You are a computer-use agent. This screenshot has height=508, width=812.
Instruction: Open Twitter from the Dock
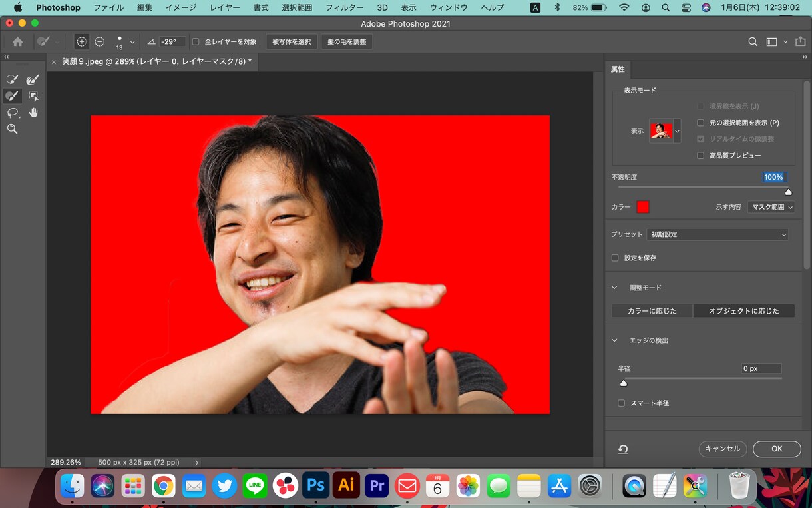pyautogui.click(x=224, y=486)
